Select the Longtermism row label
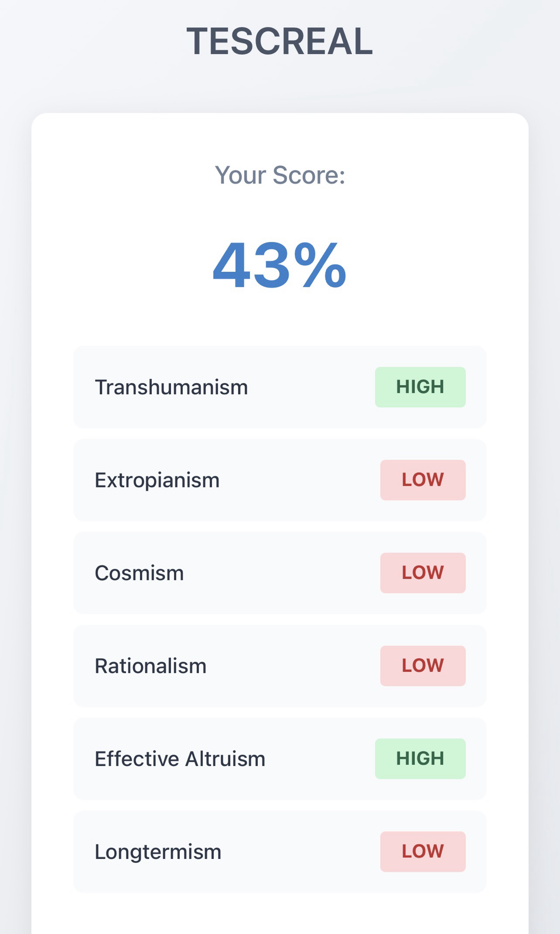This screenshot has width=560, height=934. 158,852
